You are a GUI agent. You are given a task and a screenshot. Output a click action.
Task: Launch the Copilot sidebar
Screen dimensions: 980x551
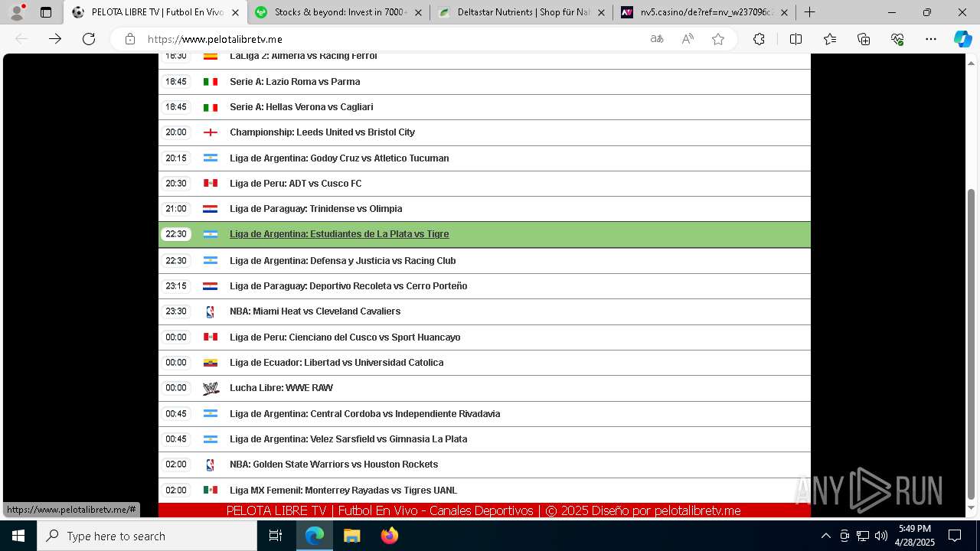(962, 39)
